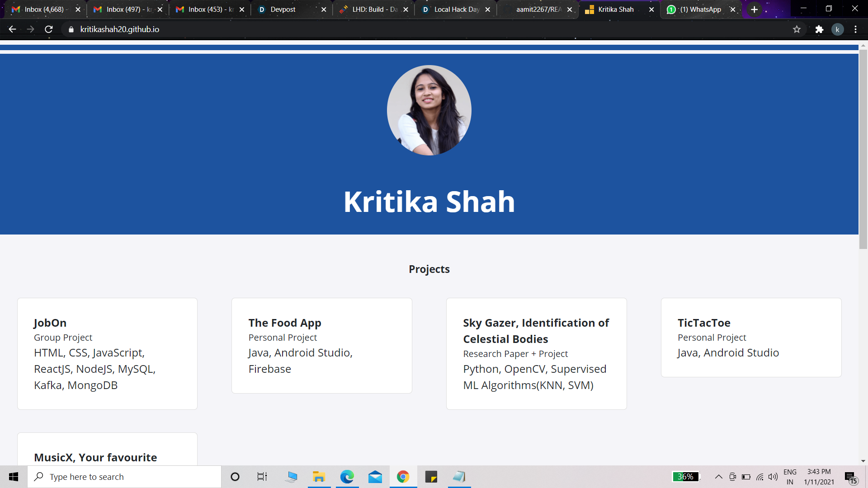
Task: Open the Mail app in taskbar
Action: [375, 477]
